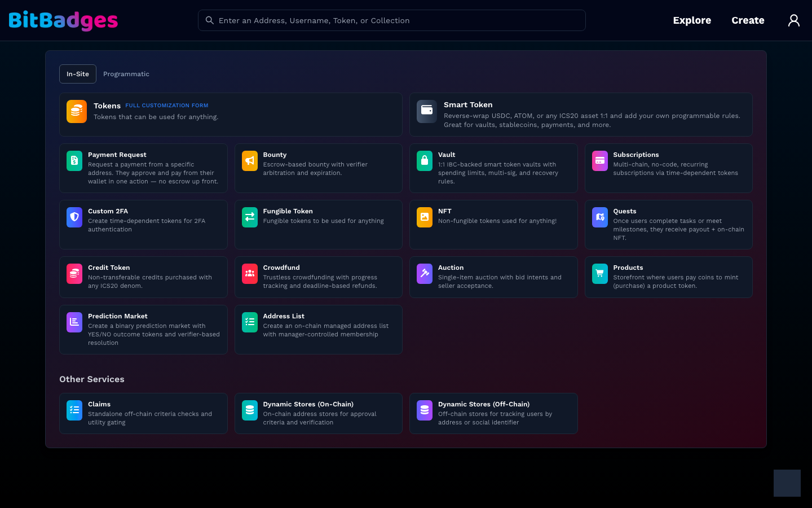Choose the Credit Token template title

109,268
